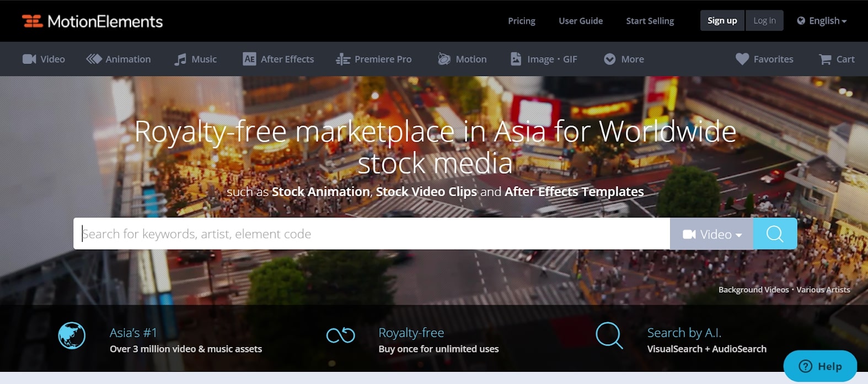The width and height of the screenshot is (868, 384).
Task: Click the Premiere Pro icon
Action: tap(343, 59)
